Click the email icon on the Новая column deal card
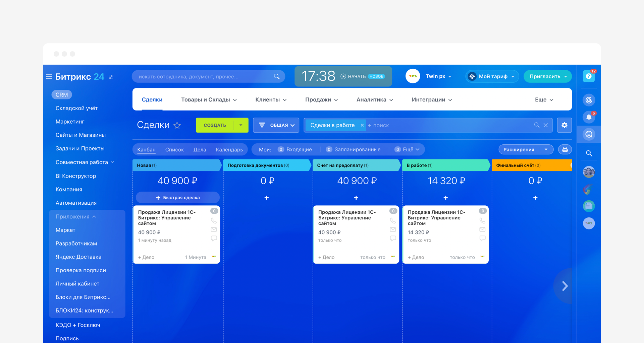This screenshot has height=343, width=644. [x=214, y=229]
